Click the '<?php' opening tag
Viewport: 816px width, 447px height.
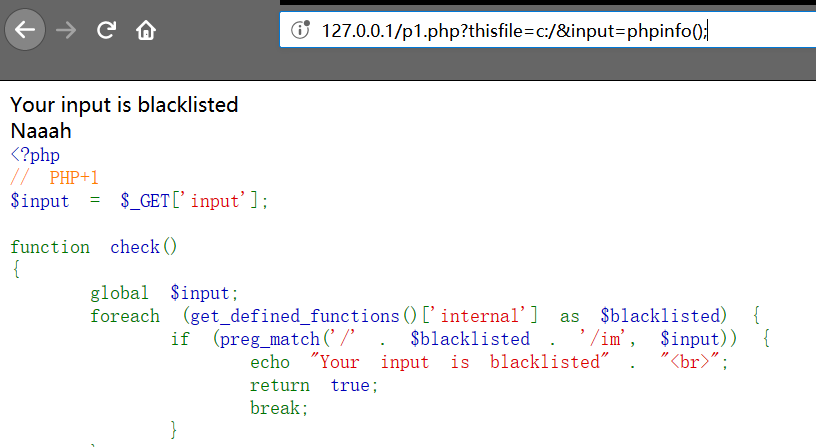coord(35,155)
